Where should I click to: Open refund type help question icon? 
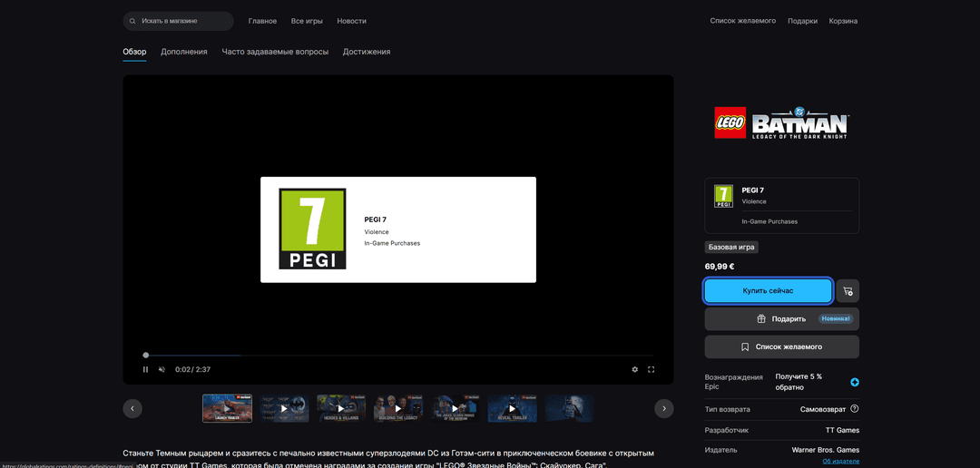[855, 409]
